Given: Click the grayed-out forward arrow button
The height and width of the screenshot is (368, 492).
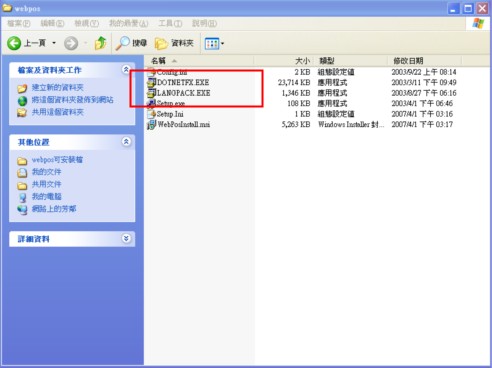Looking at the screenshot, I should pyautogui.click(x=71, y=43).
